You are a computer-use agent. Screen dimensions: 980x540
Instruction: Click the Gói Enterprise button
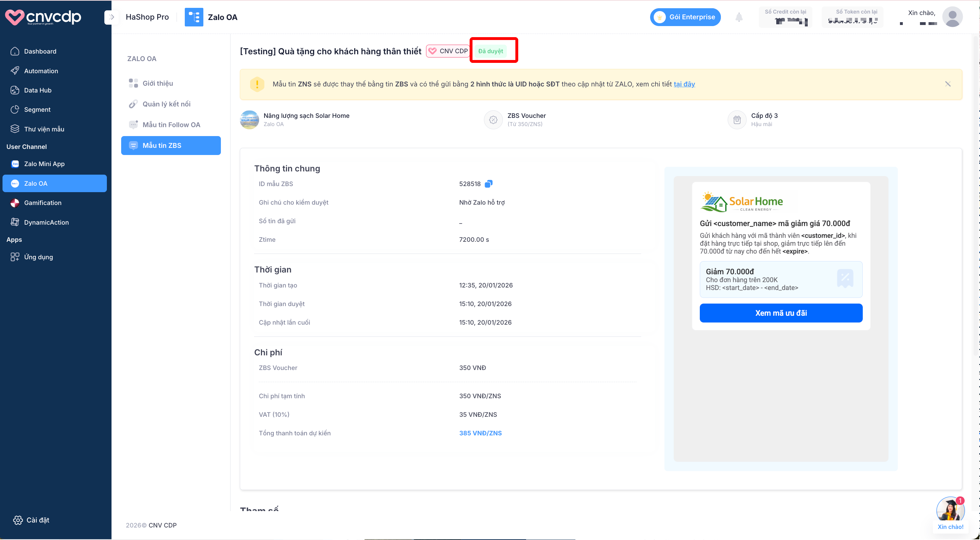[685, 17]
